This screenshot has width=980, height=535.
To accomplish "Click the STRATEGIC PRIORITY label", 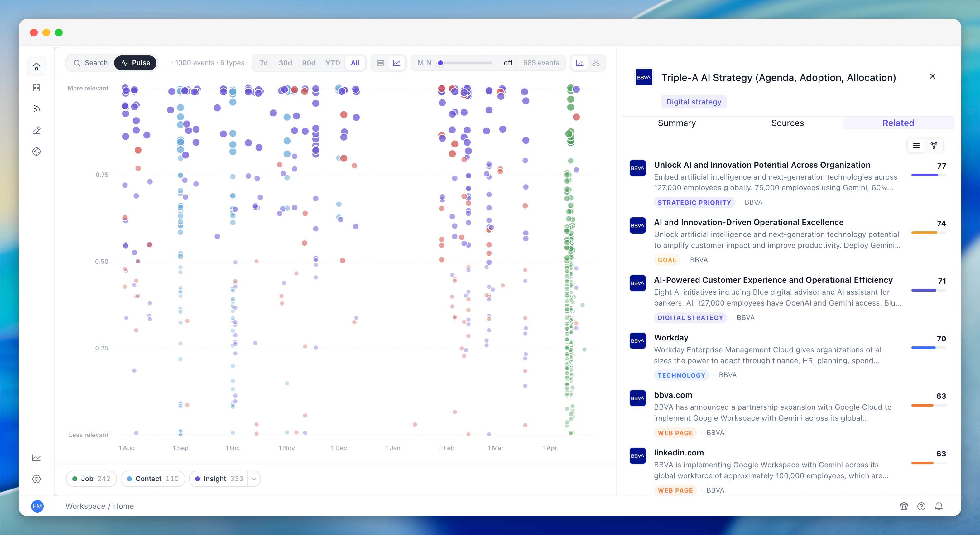I will [694, 202].
